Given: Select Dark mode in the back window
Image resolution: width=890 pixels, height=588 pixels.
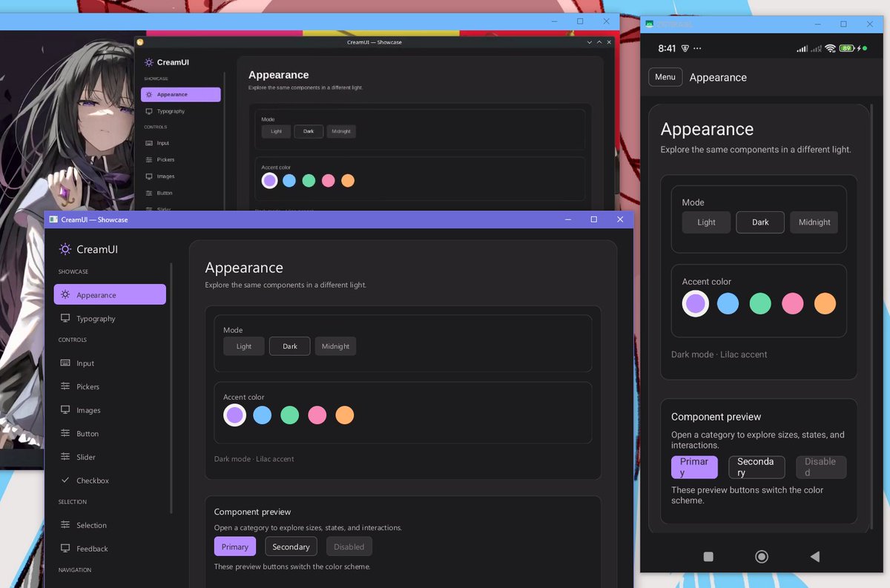Looking at the screenshot, I should 309,131.
